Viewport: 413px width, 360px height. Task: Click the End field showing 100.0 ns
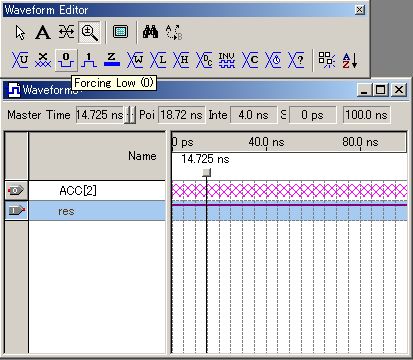366,115
